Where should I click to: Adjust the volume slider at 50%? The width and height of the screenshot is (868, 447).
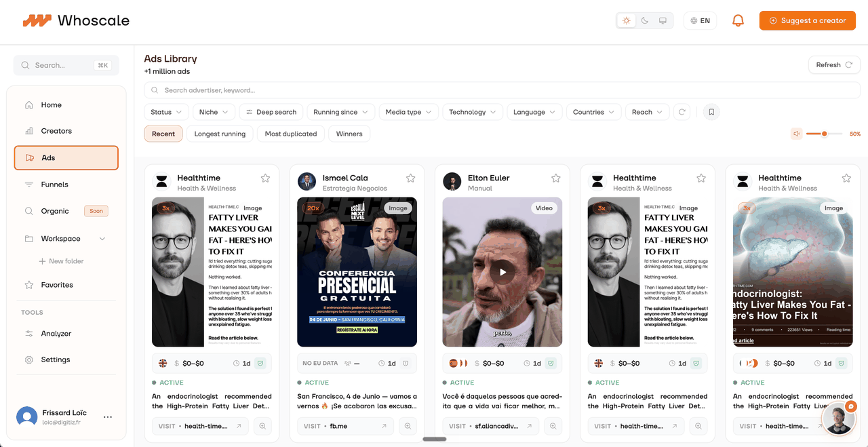click(824, 134)
